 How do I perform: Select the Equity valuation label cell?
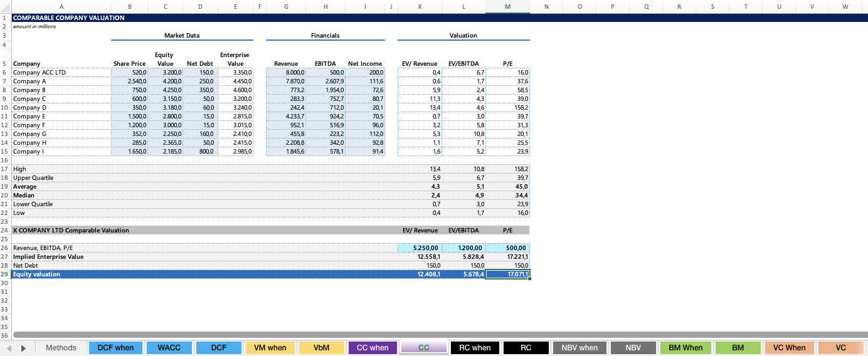(61, 275)
